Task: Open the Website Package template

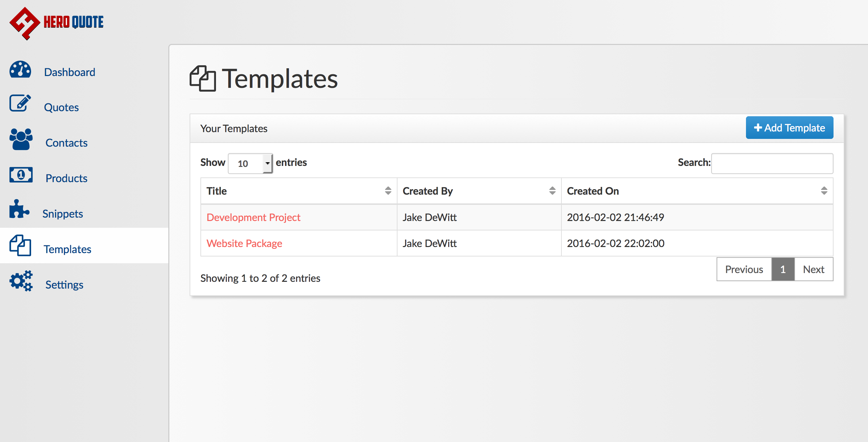Action: coord(244,243)
